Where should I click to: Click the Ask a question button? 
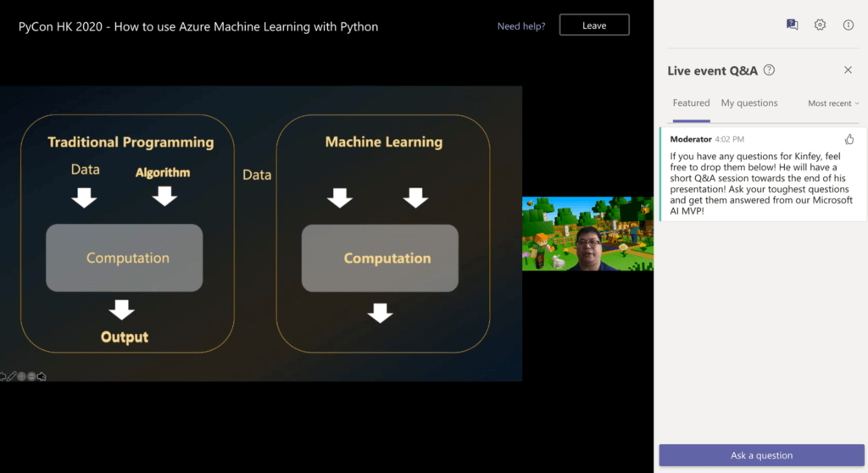tap(761, 455)
